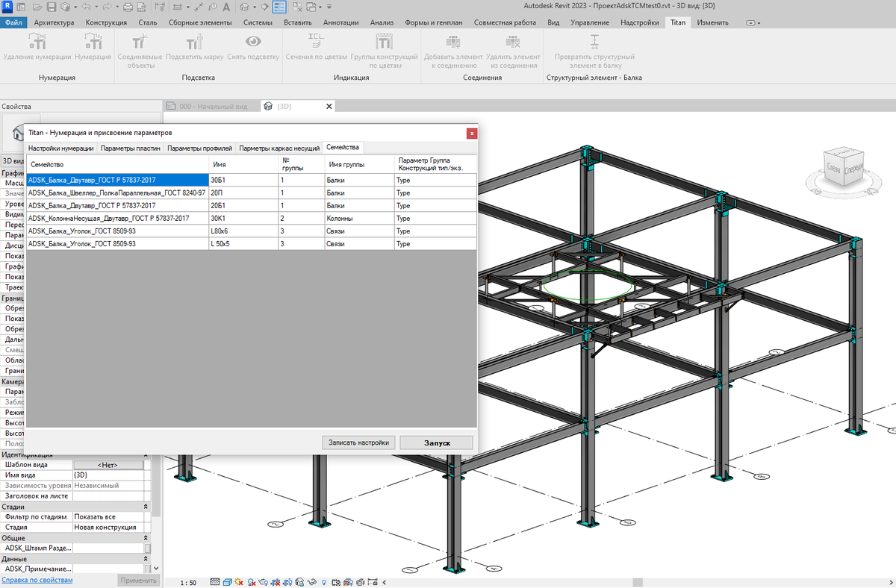Click the Save disk icon in quick access toolbar
The width and height of the screenshot is (896, 588).
52,7
